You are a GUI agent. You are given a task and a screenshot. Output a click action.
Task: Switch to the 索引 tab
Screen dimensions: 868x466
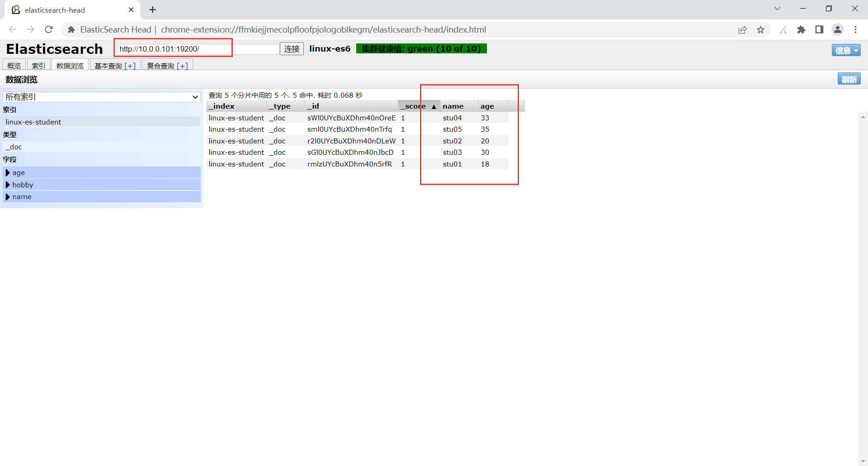(38, 65)
